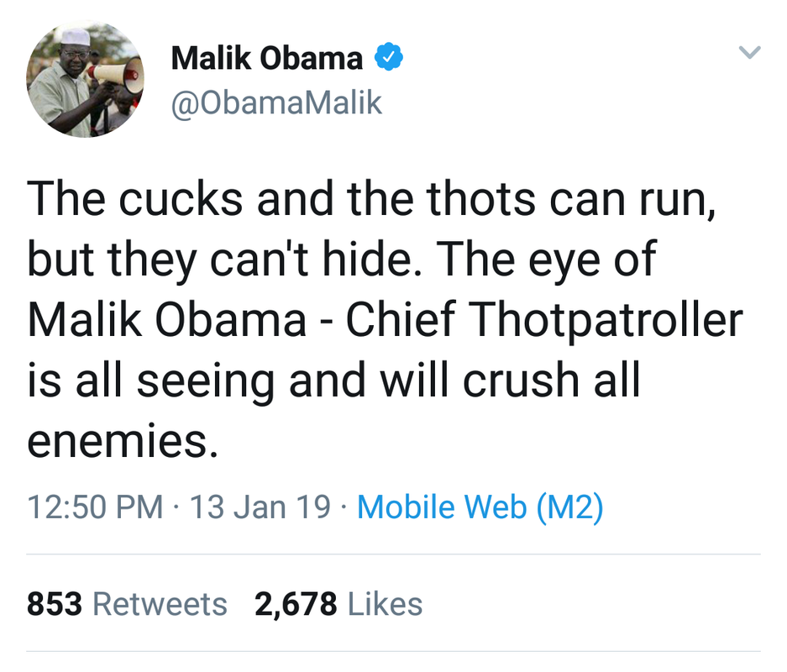Click the Retweets label text
The width and height of the screenshot is (787, 672).
coord(160,604)
